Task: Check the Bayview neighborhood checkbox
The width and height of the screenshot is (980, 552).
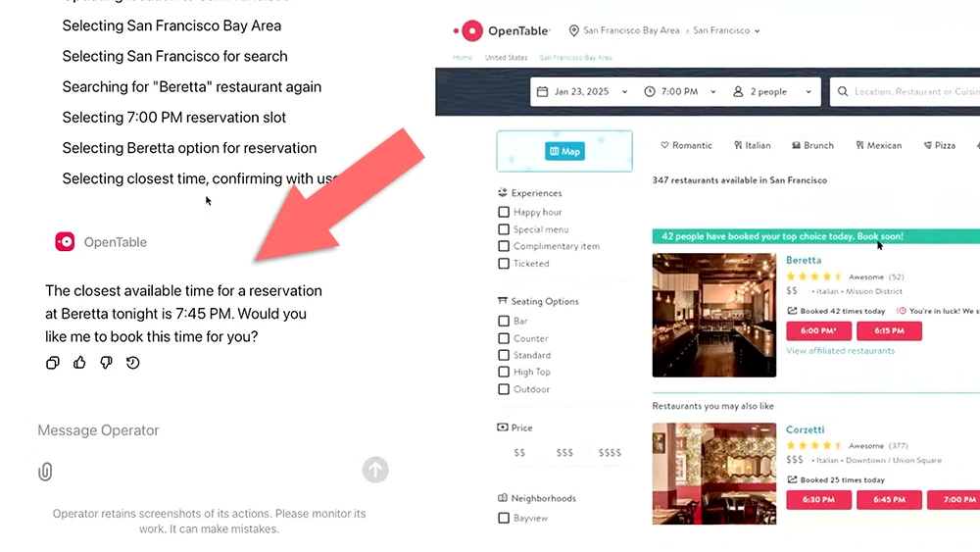Action: coord(504,519)
